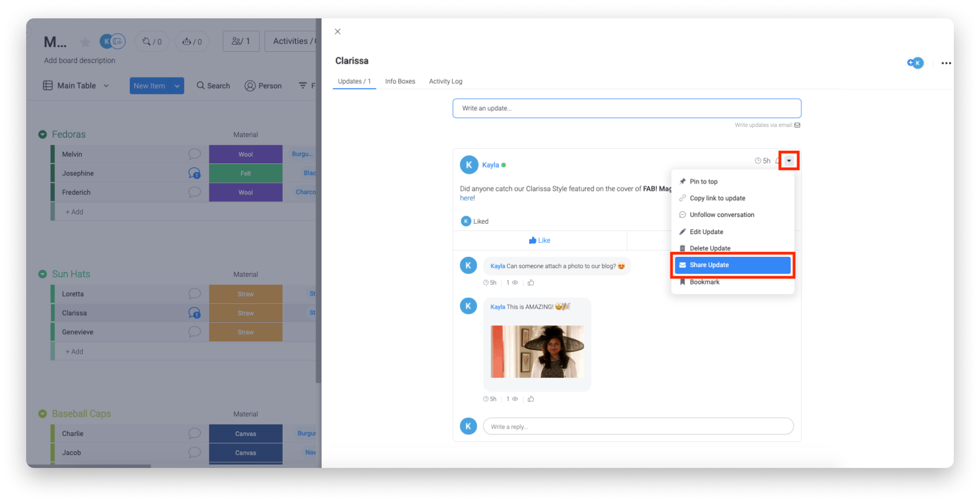
Task: Click the integrations counter icon
Action: [152, 41]
